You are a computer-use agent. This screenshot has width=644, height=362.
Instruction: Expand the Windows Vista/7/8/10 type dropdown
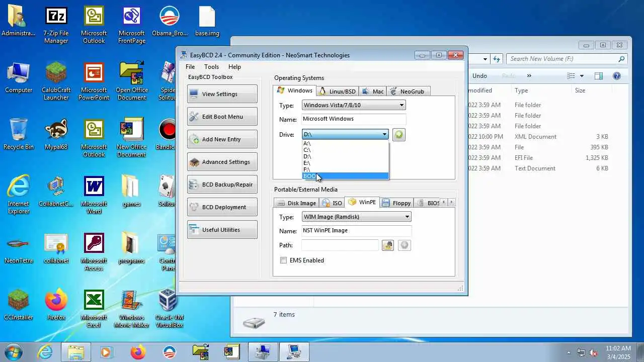(354, 105)
